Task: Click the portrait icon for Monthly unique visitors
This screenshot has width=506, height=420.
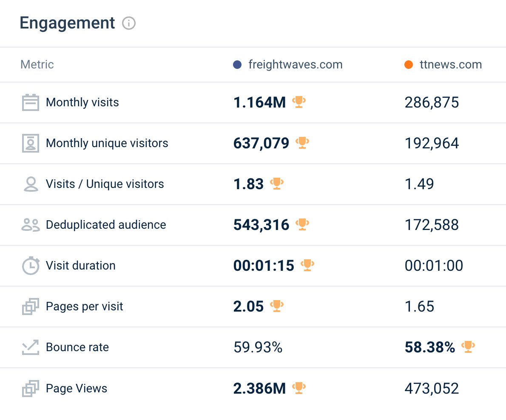Action: [x=31, y=143]
